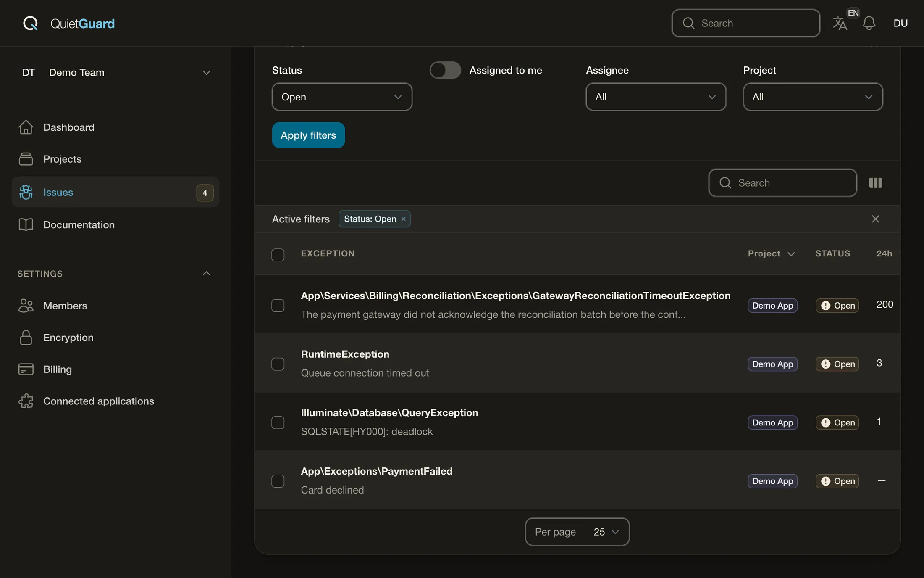Open the Status dropdown
924x578 pixels.
[342, 97]
